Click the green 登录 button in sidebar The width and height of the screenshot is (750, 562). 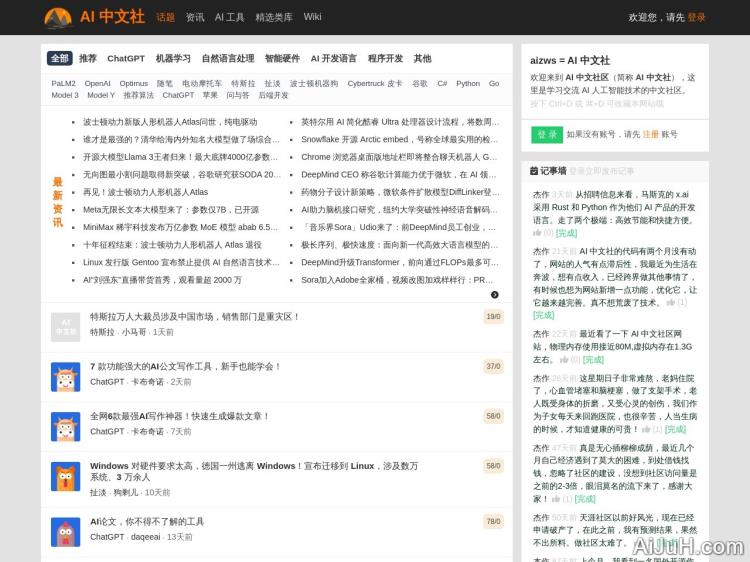pos(547,134)
